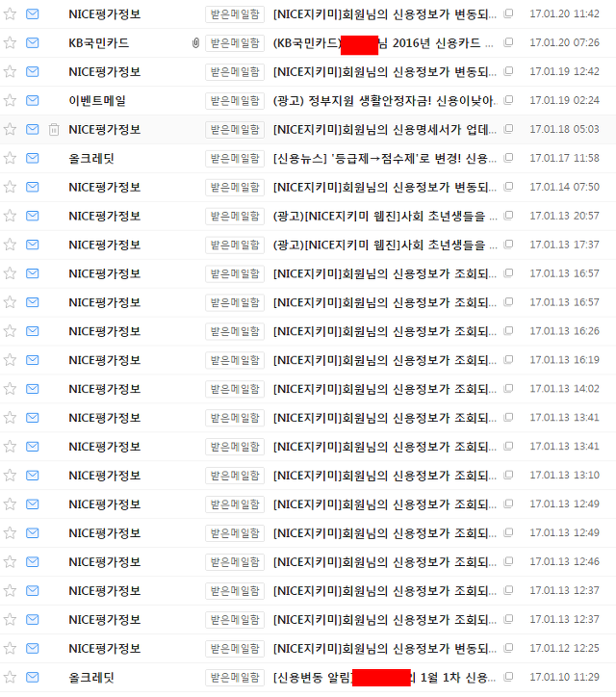Open new-window icon for 17.01.12 12:25 mail

508,648
